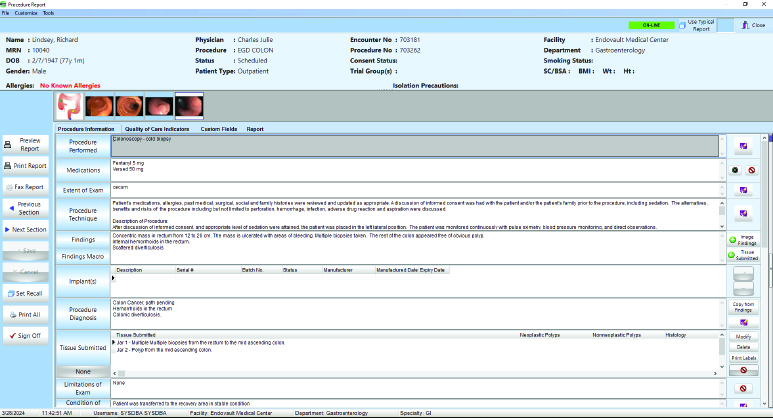Advance to the Next Section
Screen dimensions: 773x418
pos(29,229)
